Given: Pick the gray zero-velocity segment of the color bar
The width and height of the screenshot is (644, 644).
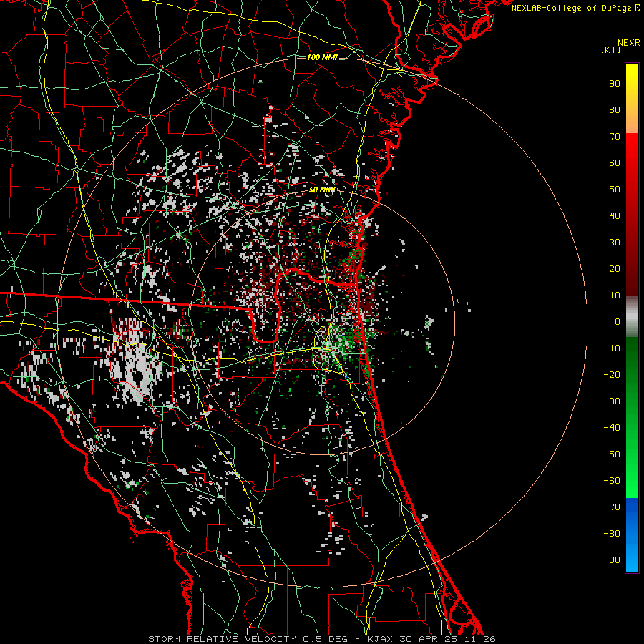Looking at the screenshot, I should (632, 317).
